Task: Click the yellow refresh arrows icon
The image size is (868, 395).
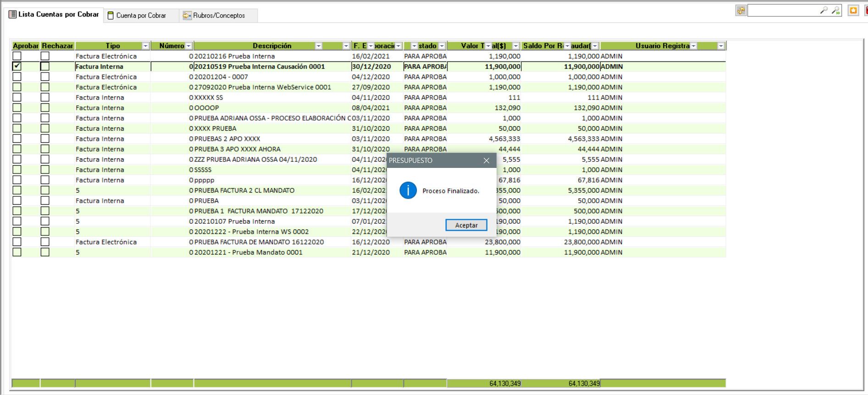Action: pos(741,11)
